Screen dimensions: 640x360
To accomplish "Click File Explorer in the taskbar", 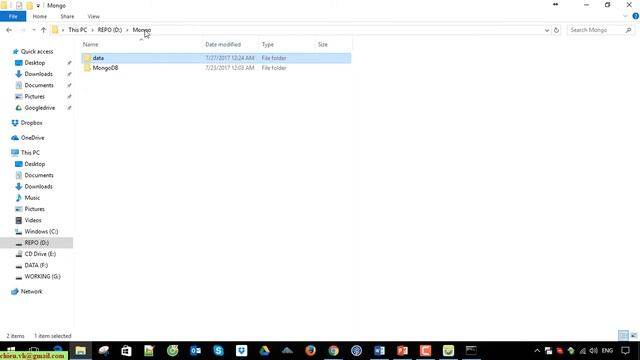I will (x=80, y=351).
